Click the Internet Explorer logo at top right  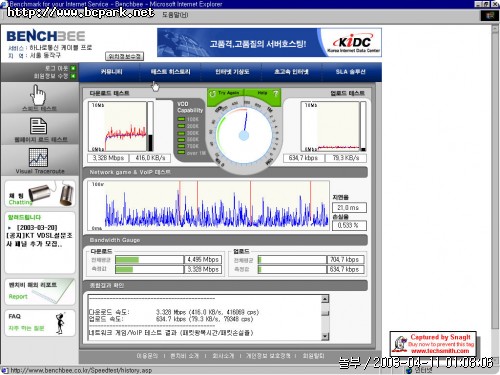coord(489,15)
